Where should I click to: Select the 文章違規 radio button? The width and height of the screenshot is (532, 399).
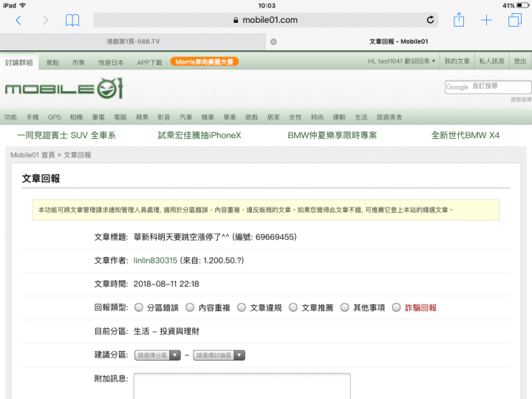click(x=242, y=307)
